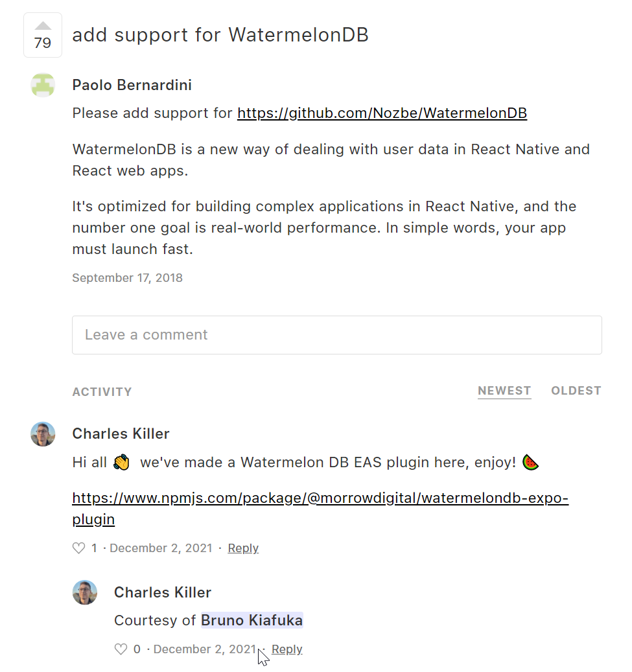
Task: Focus the 'Leave a comment' field
Action: (x=336, y=335)
